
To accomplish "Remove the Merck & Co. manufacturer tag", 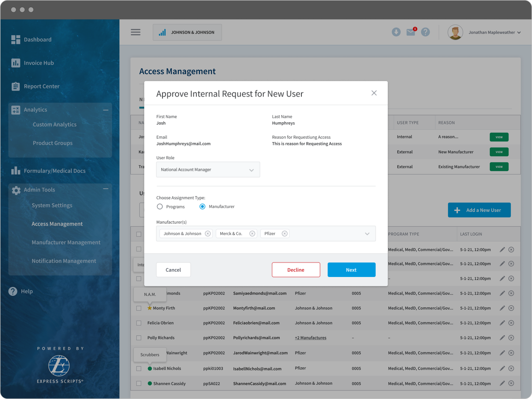I will [x=252, y=234].
